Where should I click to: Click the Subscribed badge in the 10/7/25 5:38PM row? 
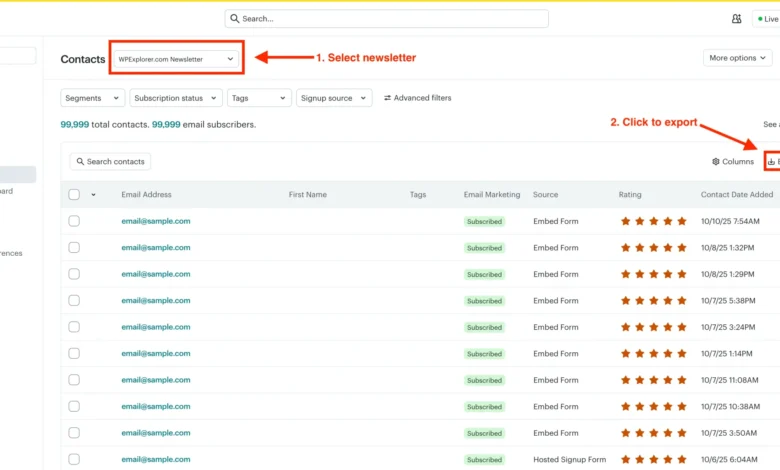(484, 301)
